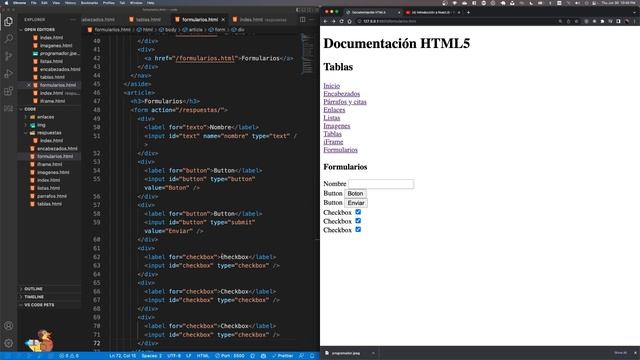Open the Manage gear menu

[x=8, y=343]
